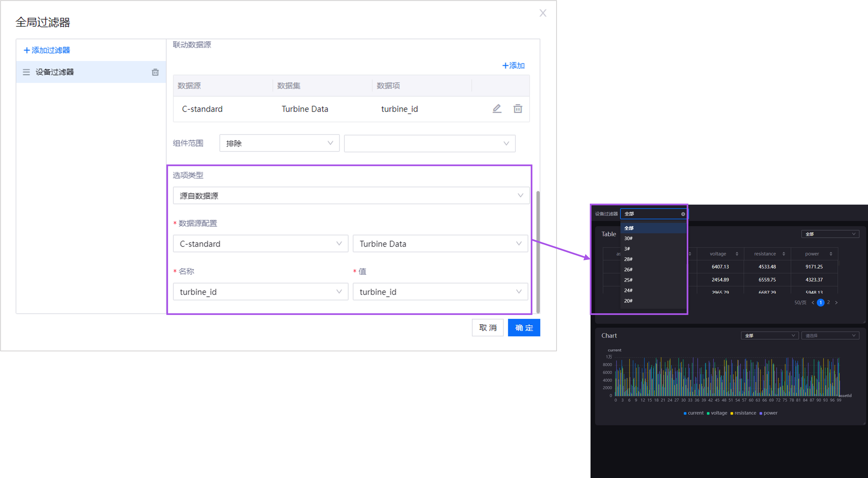Viewport: 868px width, 478px height.
Task: Click the 添加过滤器 link
Action: pyautogui.click(x=47, y=50)
